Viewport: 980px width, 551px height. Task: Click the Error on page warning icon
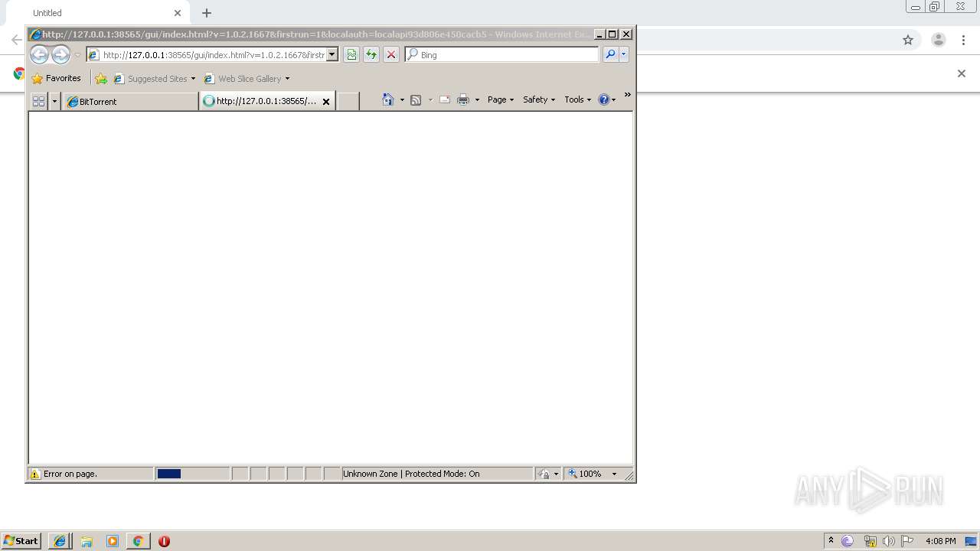point(34,474)
